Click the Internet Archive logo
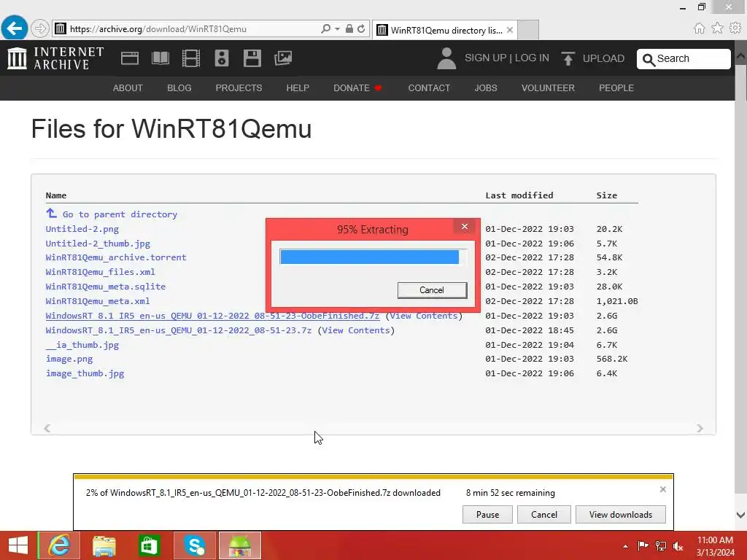 (55, 58)
